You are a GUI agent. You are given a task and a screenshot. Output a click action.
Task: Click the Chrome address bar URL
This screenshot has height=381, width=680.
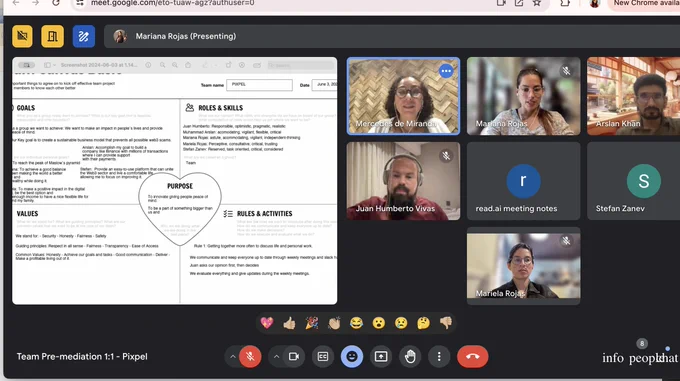point(173,3)
